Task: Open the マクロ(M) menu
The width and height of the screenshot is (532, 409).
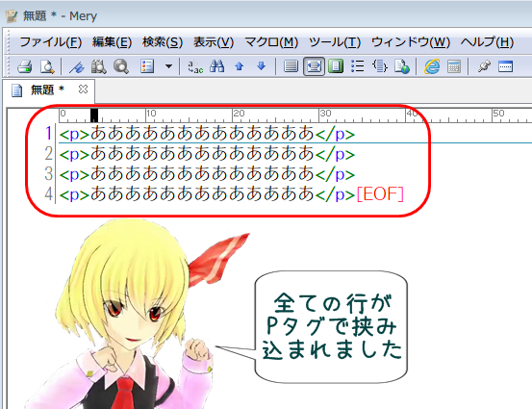Action: click(x=271, y=42)
